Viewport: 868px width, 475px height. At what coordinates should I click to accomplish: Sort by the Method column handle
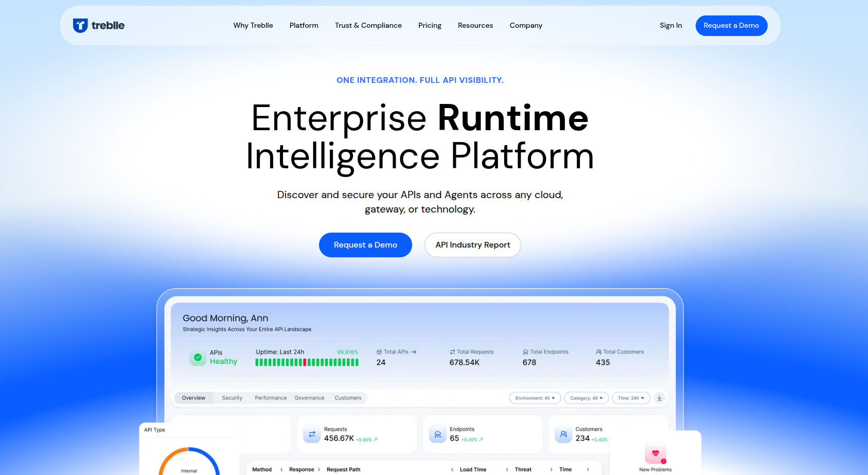click(281, 469)
